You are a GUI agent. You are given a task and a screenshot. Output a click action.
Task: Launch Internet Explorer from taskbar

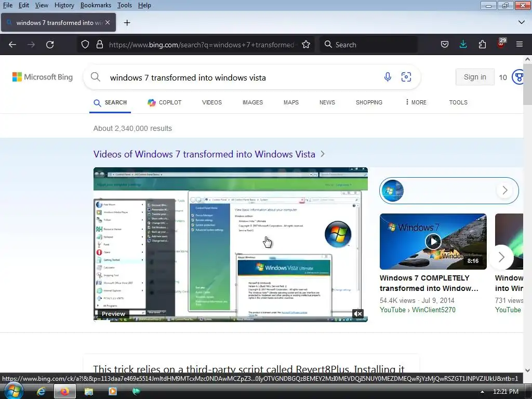pos(41,391)
